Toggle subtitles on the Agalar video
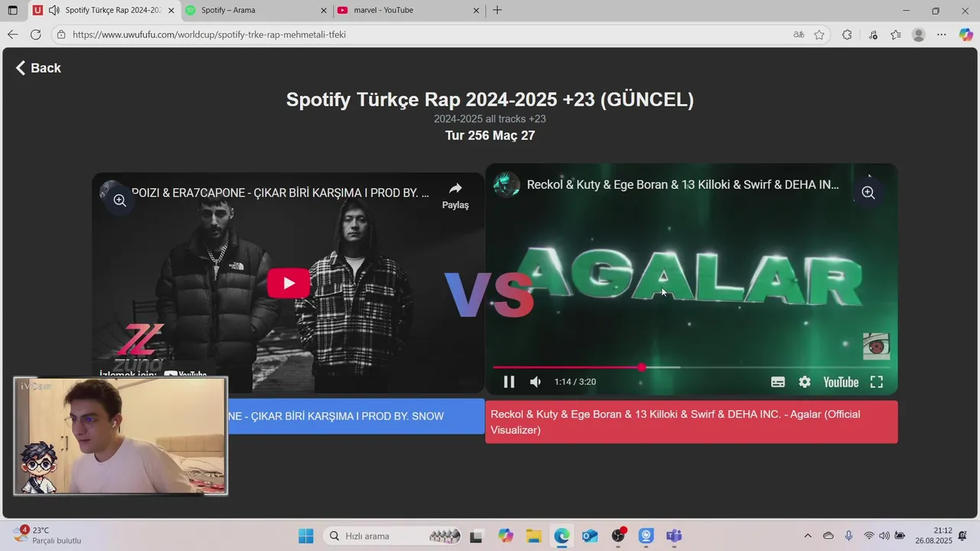The width and height of the screenshot is (980, 551). [778, 382]
